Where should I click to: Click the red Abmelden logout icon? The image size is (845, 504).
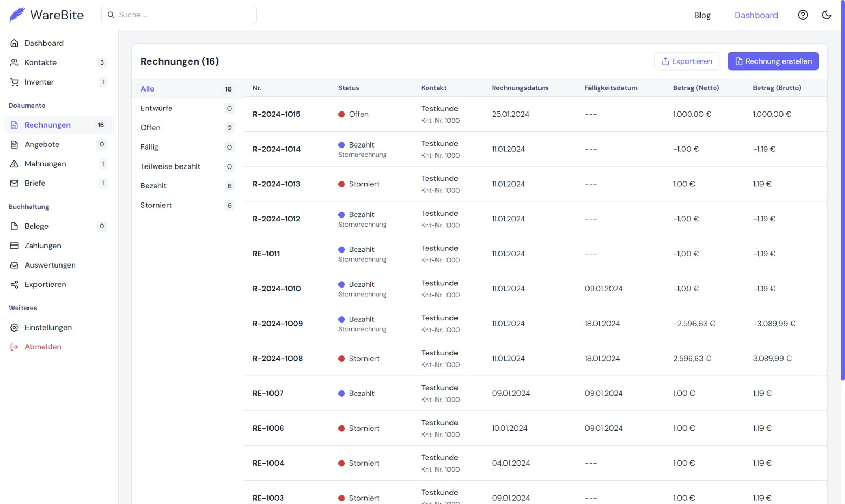[x=15, y=347]
